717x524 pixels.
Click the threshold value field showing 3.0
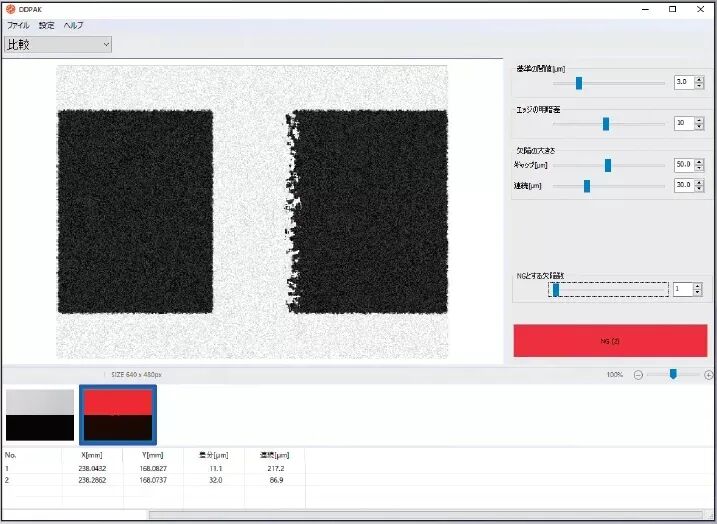[684, 82]
